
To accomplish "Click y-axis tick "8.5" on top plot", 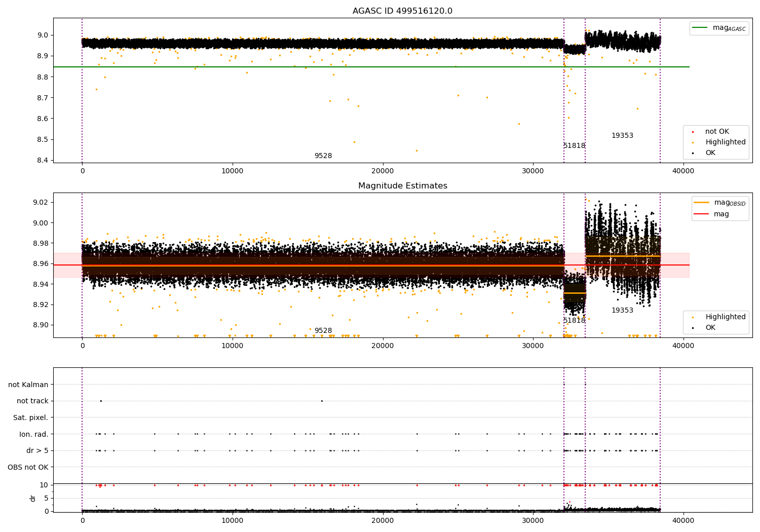I will click(x=44, y=140).
